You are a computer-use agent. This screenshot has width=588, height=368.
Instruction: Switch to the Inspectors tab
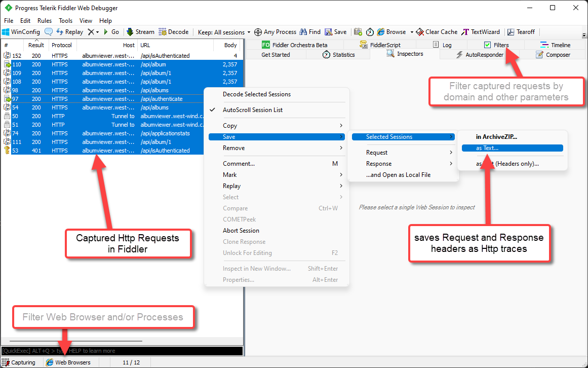tap(405, 54)
